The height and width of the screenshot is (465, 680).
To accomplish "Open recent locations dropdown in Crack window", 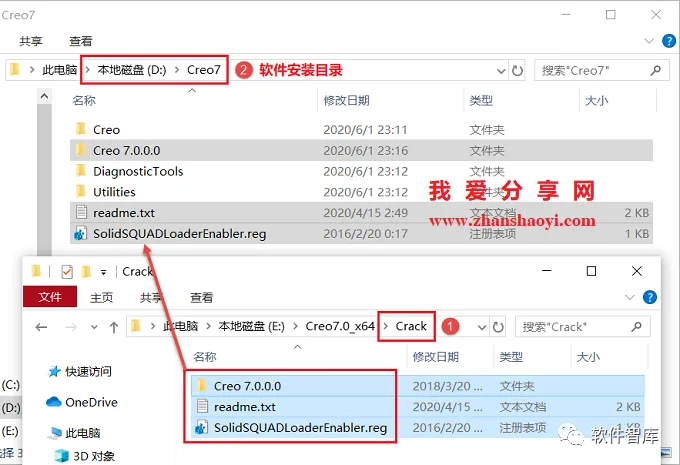I will pyautogui.click(x=94, y=327).
